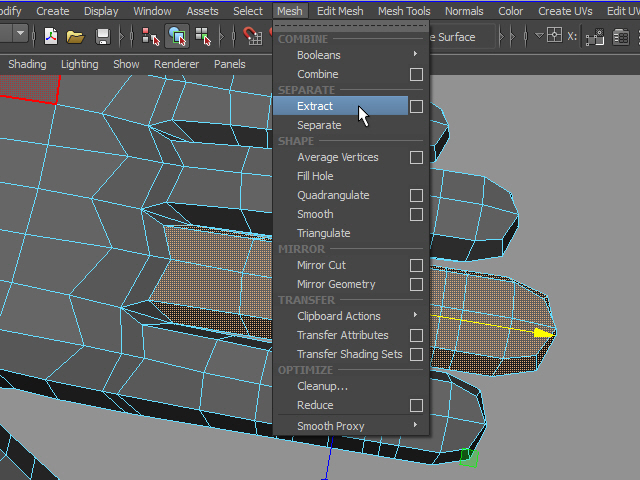The height and width of the screenshot is (480, 640).
Task: Open Combine options box
Action: [416, 74]
